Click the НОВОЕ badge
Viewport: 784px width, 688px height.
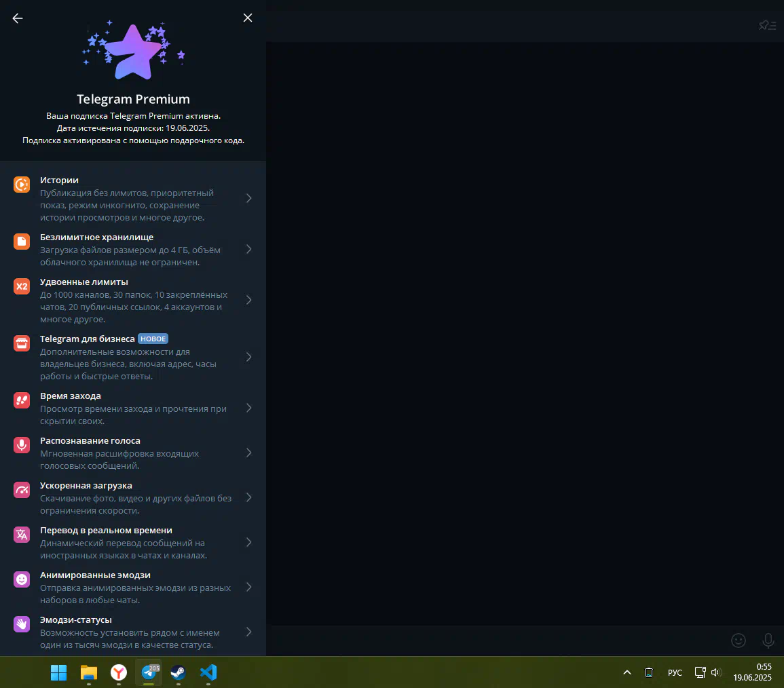(153, 339)
